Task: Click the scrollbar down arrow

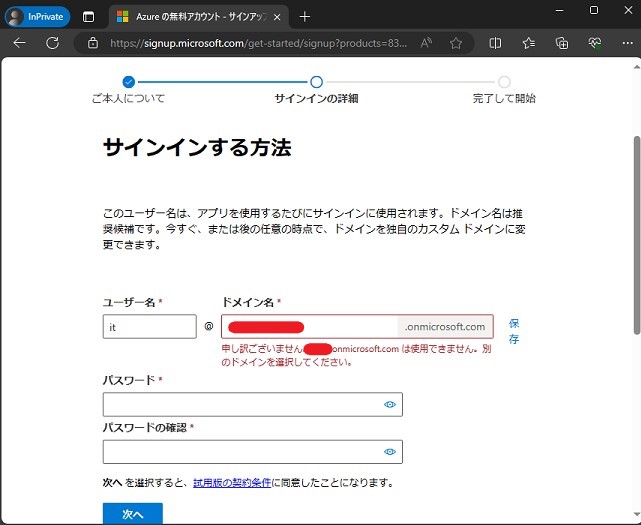Action: pyautogui.click(x=637, y=514)
